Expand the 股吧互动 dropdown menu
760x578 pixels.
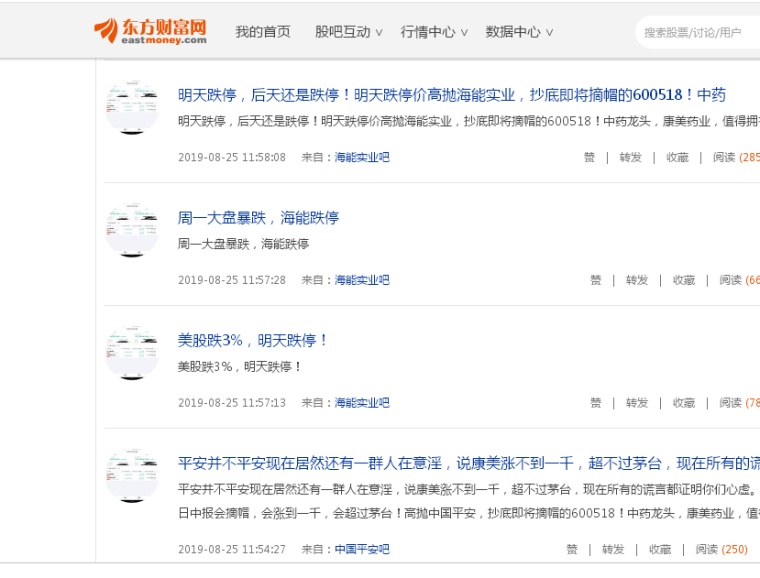(x=348, y=32)
